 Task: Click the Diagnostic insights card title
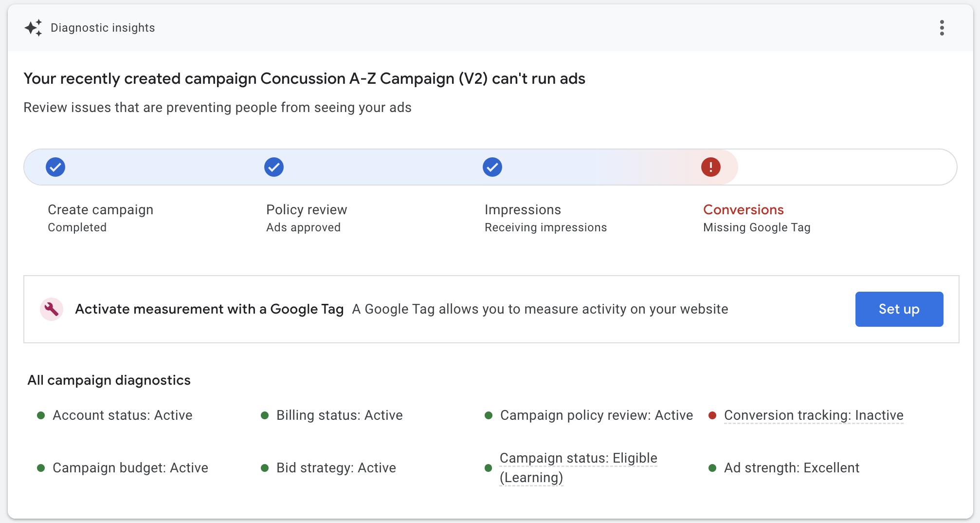[103, 28]
